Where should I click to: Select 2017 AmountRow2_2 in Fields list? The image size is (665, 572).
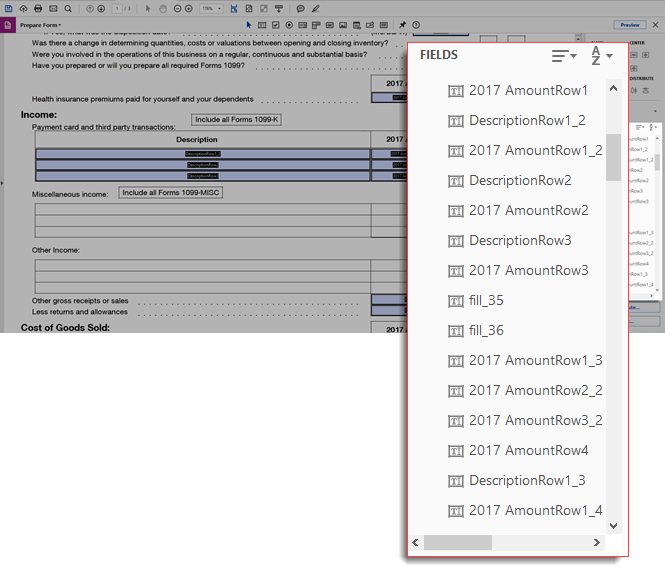[x=525, y=391]
